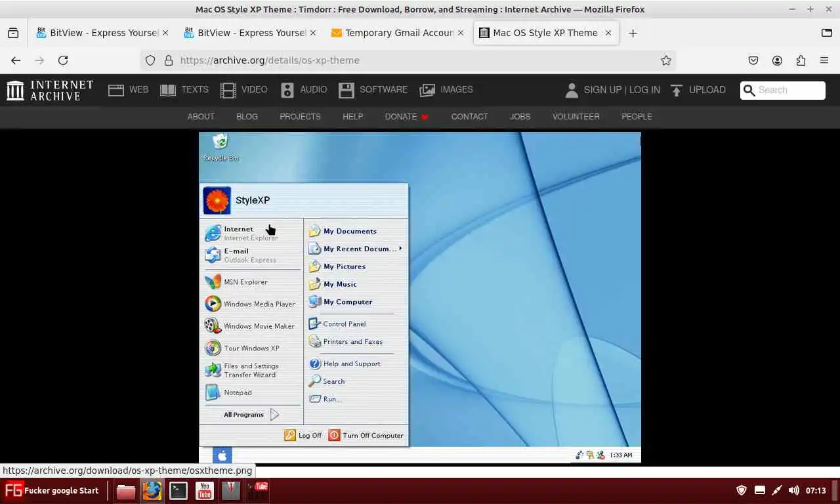
Task: Open the Firefox account icon
Action: click(x=777, y=60)
